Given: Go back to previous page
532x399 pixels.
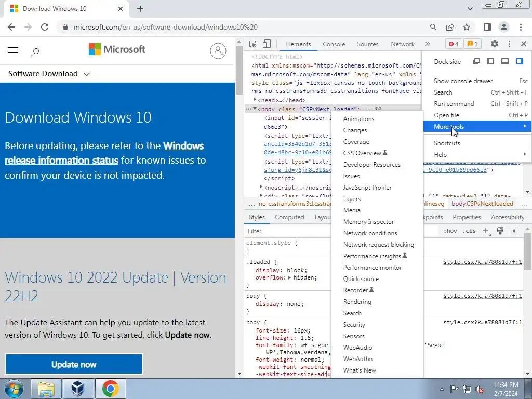Looking at the screenshot, I should (x=11, y=27).
